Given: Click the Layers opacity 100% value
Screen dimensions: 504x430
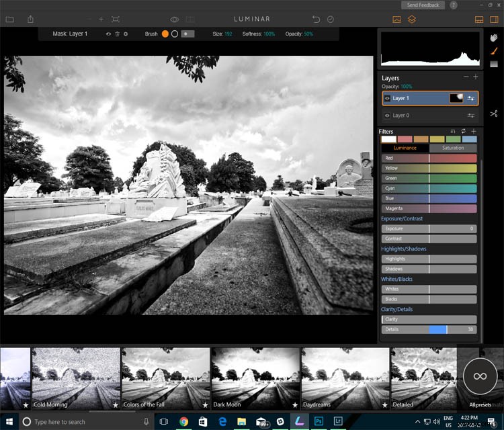Looking at the screenshot, I should (407, 87).
